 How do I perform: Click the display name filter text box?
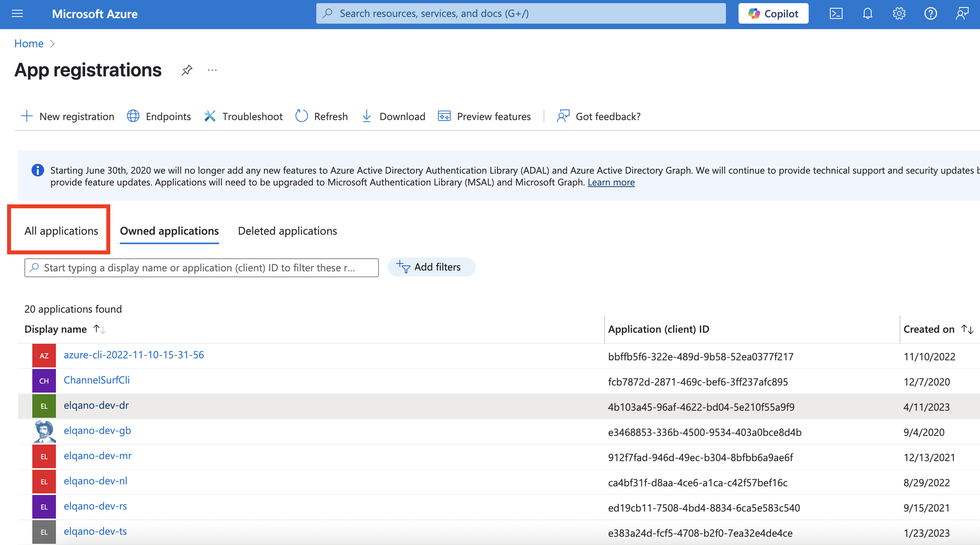[x=202, y=268]
